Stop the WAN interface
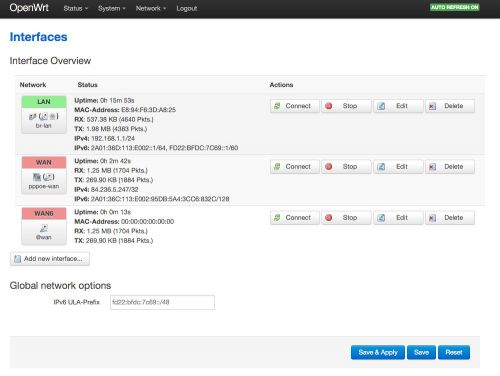 click(x=346, y=167)
